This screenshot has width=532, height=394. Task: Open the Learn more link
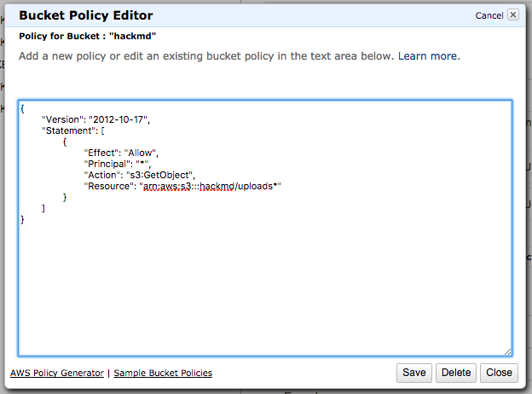(x=429, y=55)
